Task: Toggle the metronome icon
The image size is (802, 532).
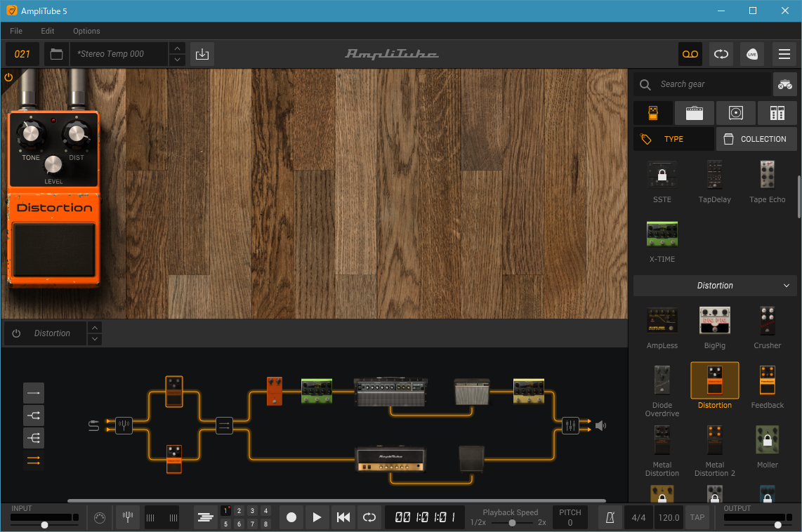Action: (x=610, y=518)
